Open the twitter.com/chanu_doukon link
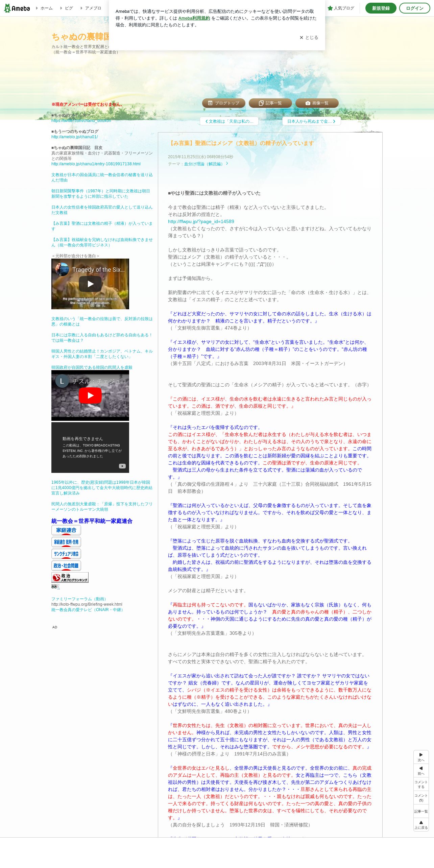 (x=81, y=121)
